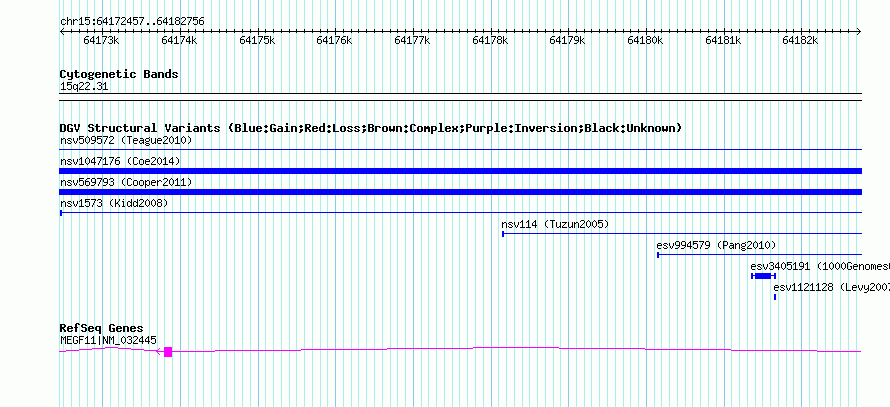Click the 64181k ruler tick label
This screenshot has height=407, width=890.
pyautogui.click(x=723, y=40)
